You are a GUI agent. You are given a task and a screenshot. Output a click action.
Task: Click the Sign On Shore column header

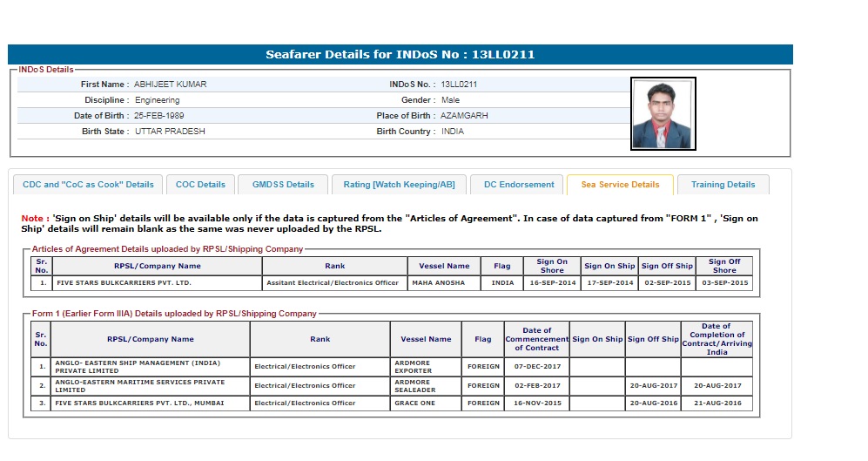(552, 266)
